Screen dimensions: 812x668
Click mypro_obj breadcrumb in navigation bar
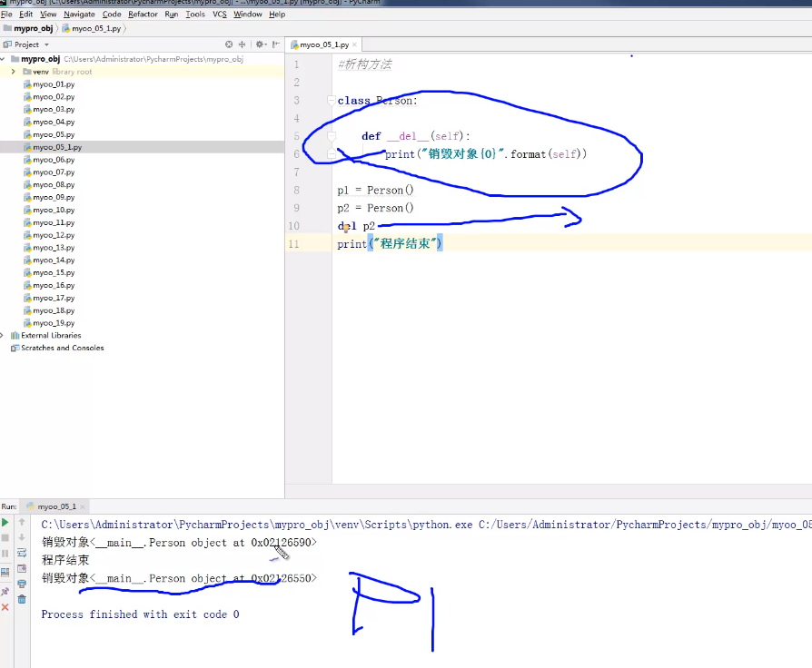(x=29, y=28)
